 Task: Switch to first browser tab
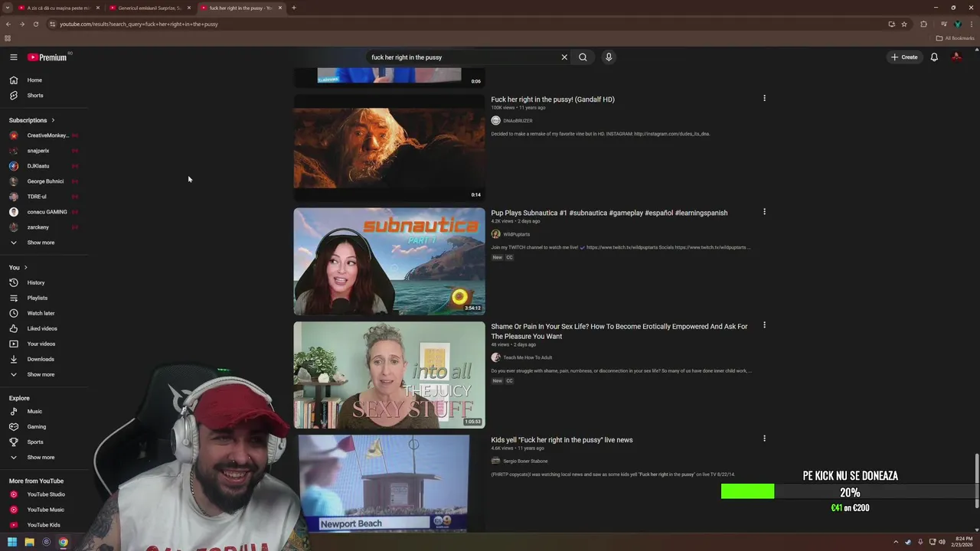click(59, 8)
